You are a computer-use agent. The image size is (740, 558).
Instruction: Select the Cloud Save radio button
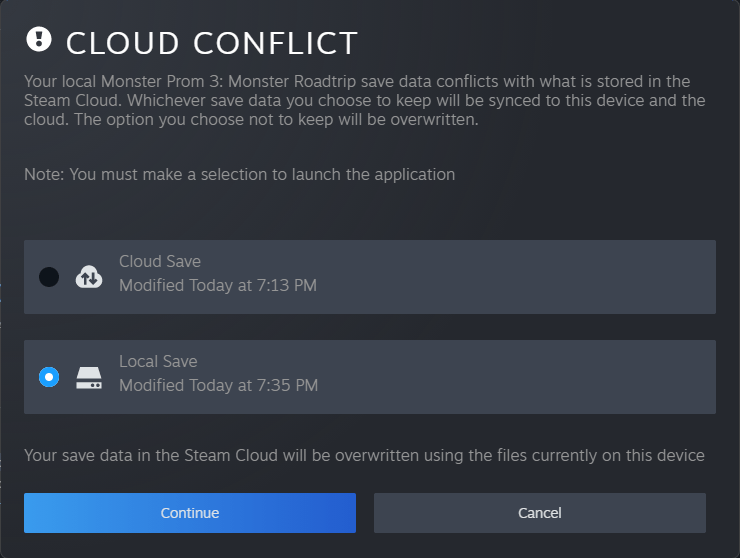pyautogui.click(x=49, y=277)
